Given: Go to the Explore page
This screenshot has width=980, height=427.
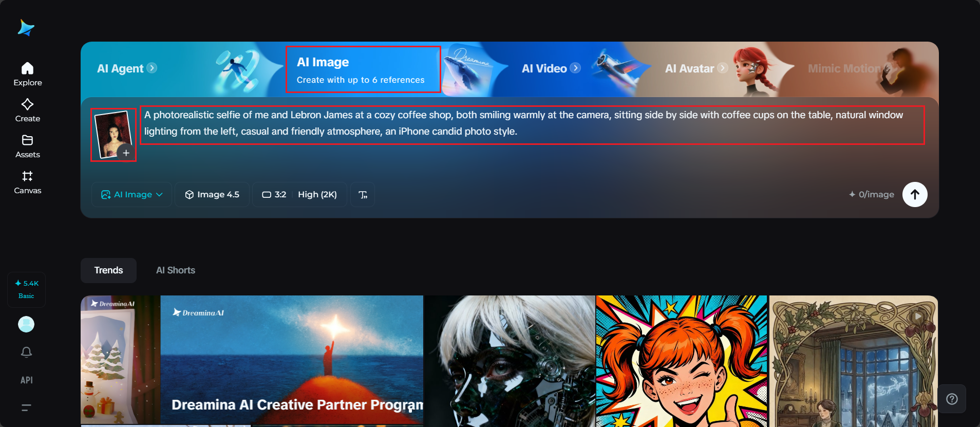Looking at the screenshot, I should pyautogui.click(x=28, y=75).
